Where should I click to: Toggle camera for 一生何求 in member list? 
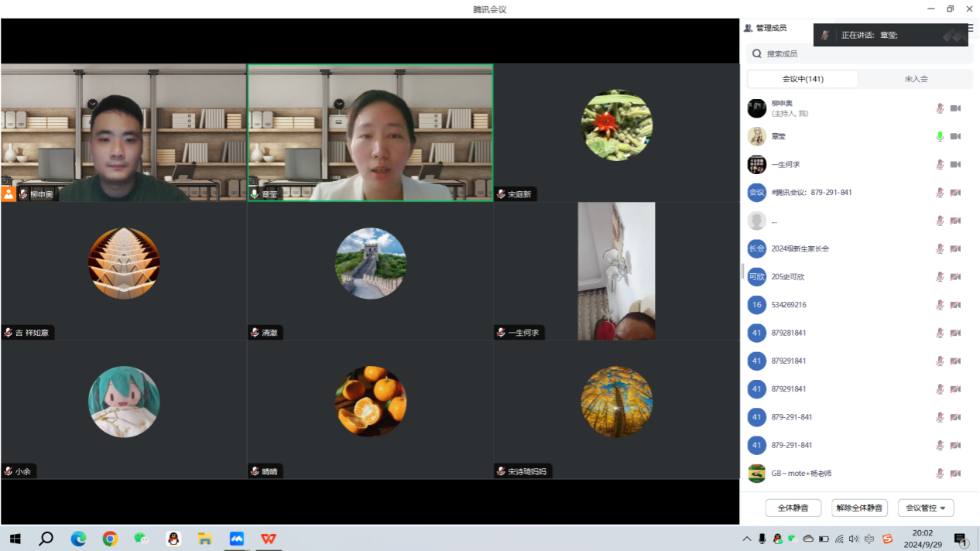click(x=955, y=165)
